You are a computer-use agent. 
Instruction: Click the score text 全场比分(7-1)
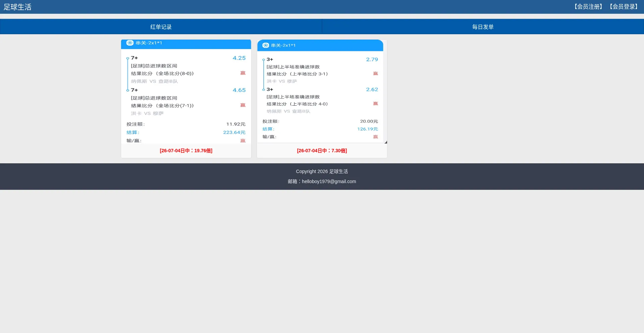point(175,106)
